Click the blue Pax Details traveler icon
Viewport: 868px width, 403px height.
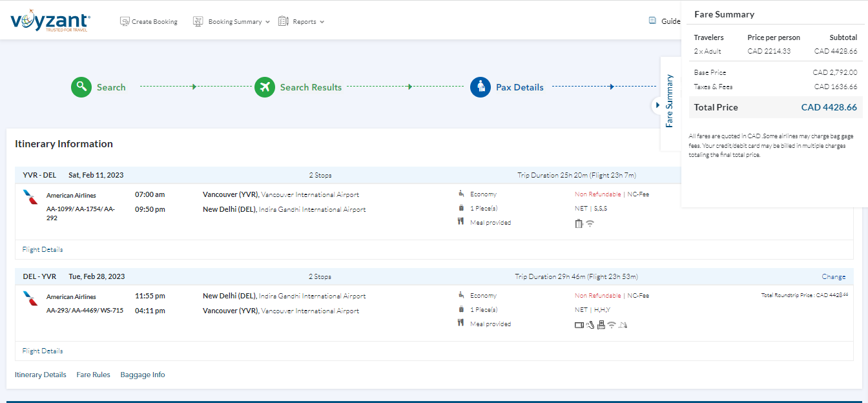pyautogui.click(x=480, y=87)
